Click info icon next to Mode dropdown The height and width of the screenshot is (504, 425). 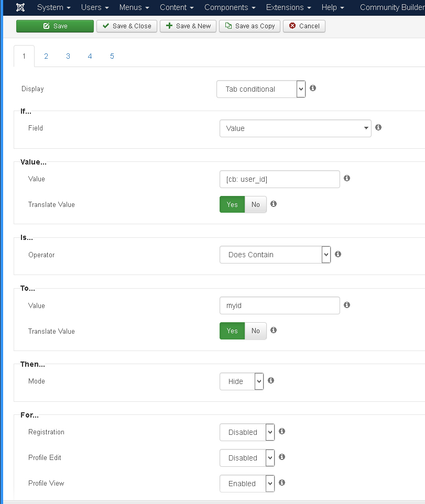coord(271,380)
